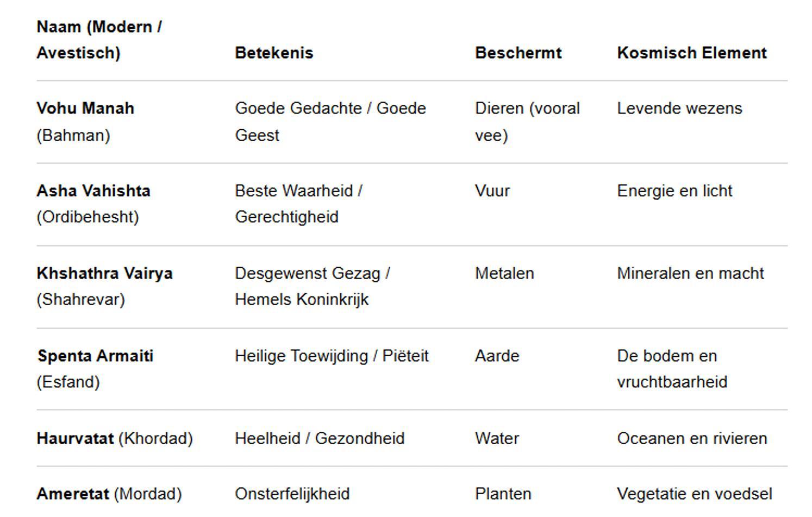Click the 'Vegetatie en voedsel' cell
Screen dimensions: 812x517
[x=694, y=494]
